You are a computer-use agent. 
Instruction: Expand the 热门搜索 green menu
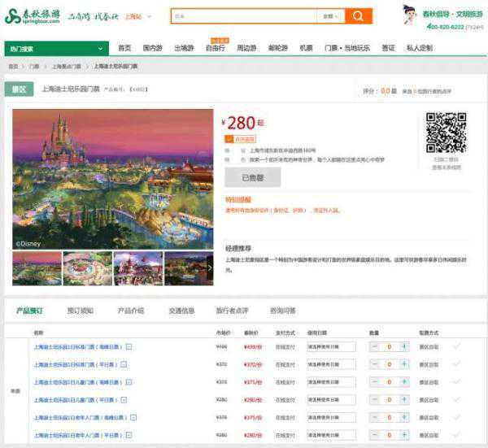[52, 49]
